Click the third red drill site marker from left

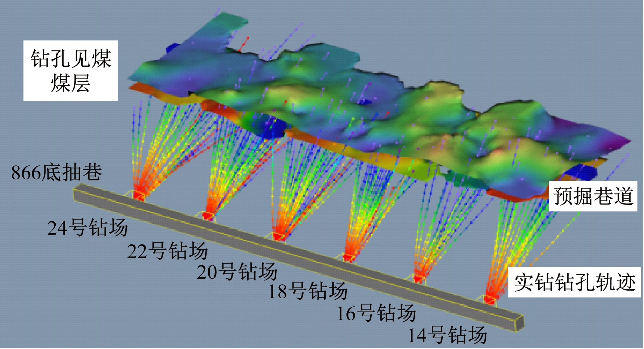click(279, 237)
